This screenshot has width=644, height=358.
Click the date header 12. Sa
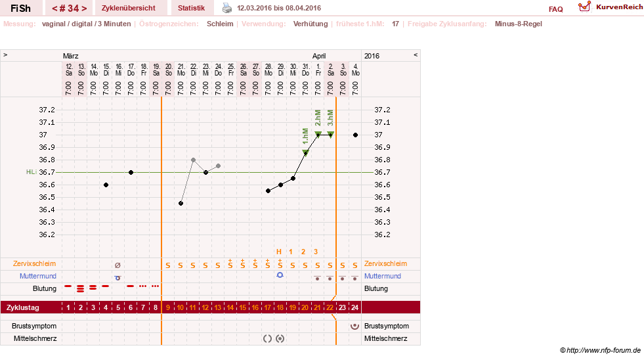(69, 70)
